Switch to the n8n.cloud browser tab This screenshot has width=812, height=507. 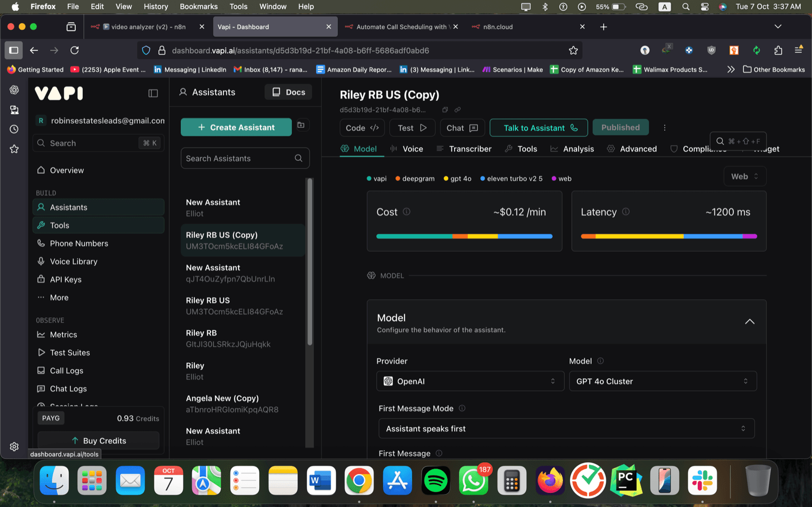click(x=528, y=27)
